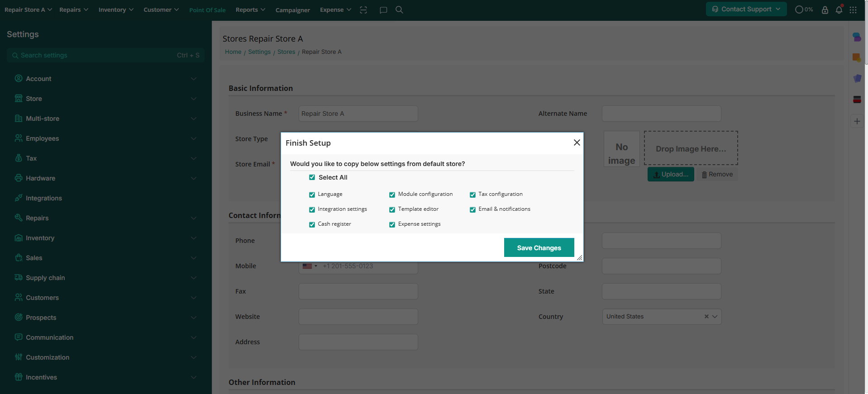Open Point Of Sale from top navigation
This screenshot has height=394, width=868.
207,10
